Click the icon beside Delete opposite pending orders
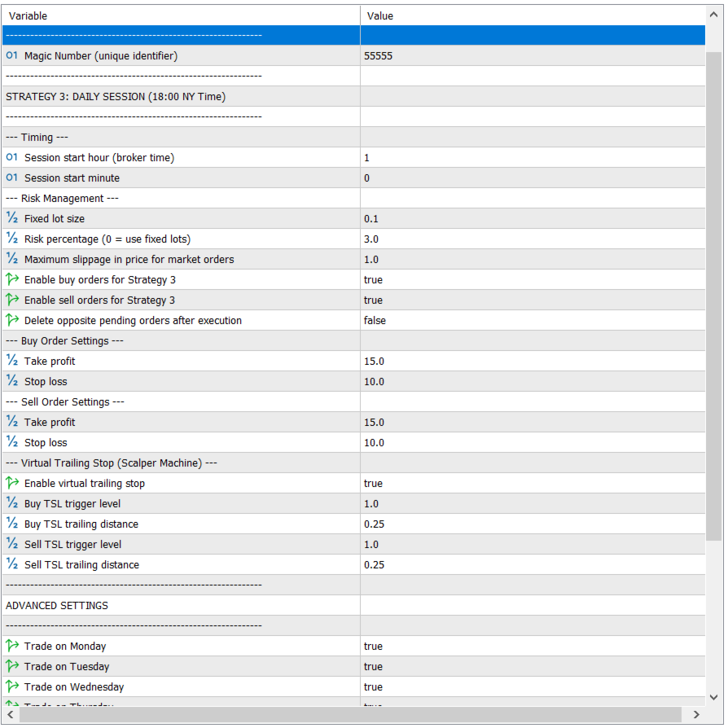 point(12,320)
